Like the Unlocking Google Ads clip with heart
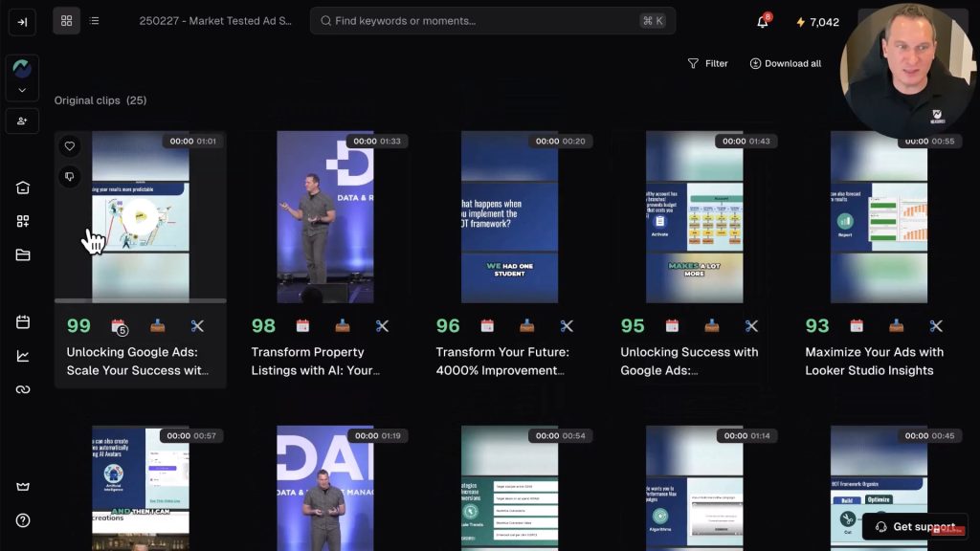The width and height of the screenshot is (980, 551). pos(69,146)
